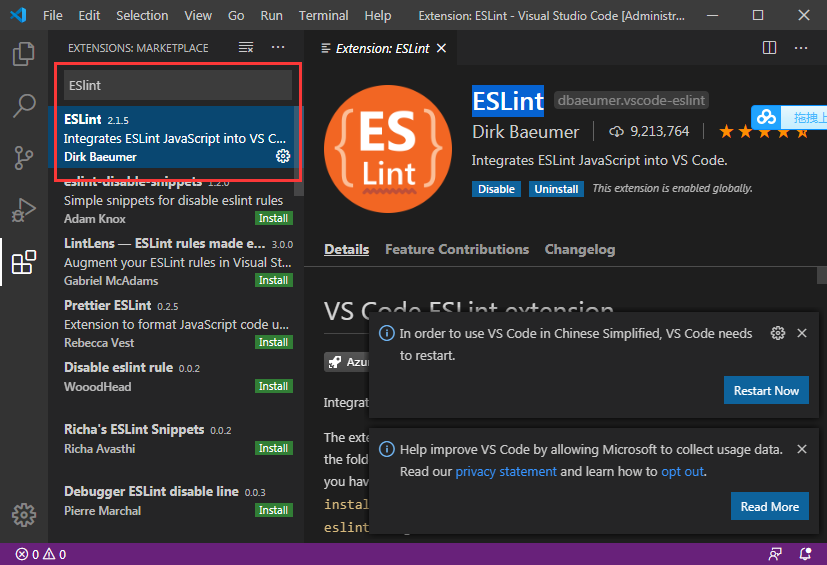Open the File menu
This screenshot has height=565, width=827.
tap(53, 15)
